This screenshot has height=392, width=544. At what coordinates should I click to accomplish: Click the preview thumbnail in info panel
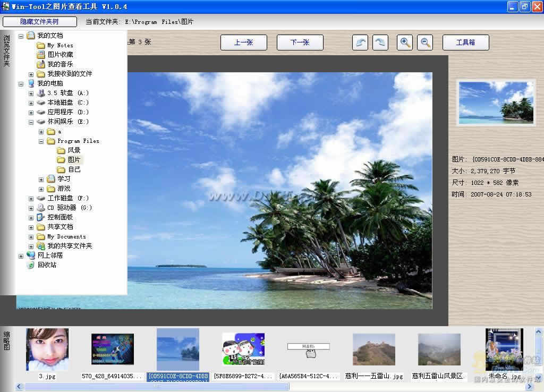tap(496, 103)
